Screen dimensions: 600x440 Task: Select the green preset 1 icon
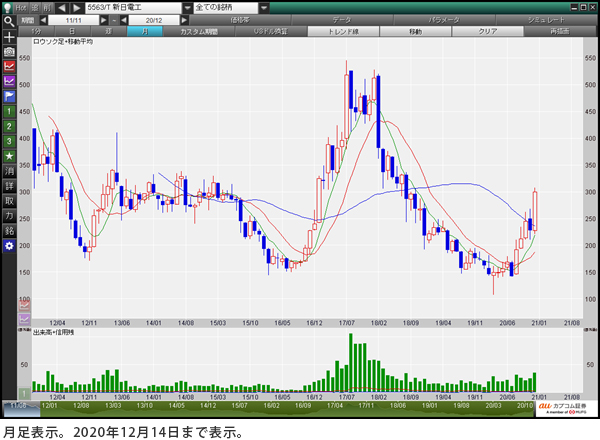click(x=9, y=111)
